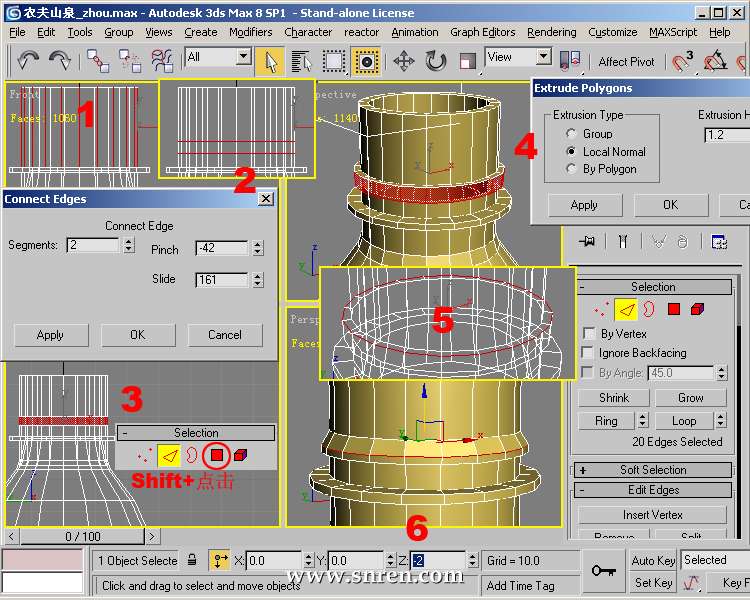
Task: Click the Undo arrow in the main toolbar
Action: click(27, 61)
